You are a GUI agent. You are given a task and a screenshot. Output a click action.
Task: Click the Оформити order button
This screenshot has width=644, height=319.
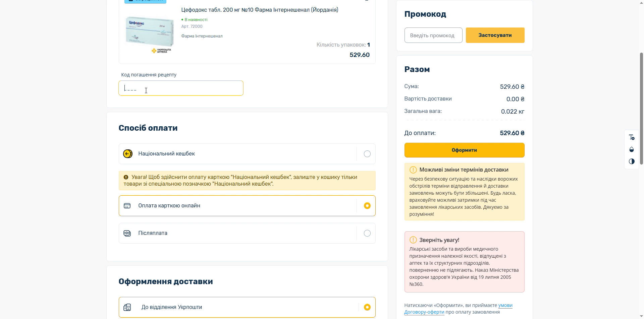464,150
